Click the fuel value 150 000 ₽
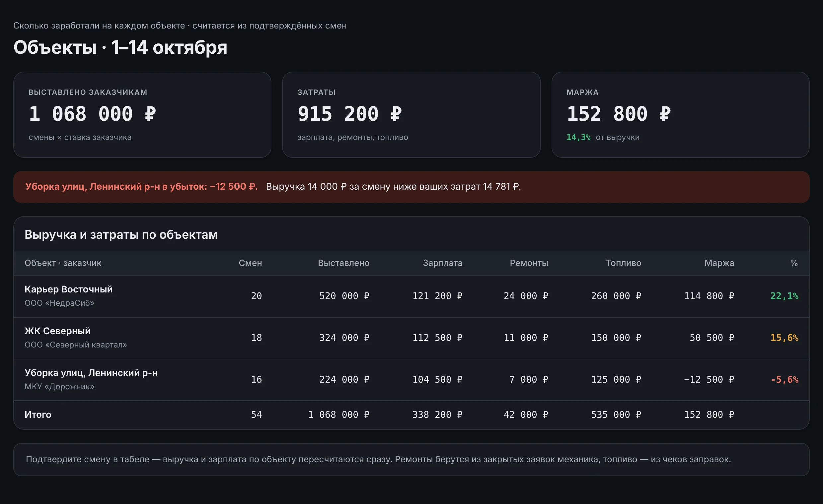Image resolution: width=823 pixels, height=504 pixels. coord(616,338)
